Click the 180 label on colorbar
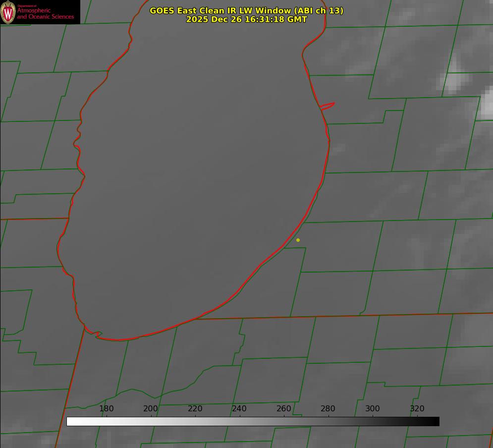Image resolution: width=493 pixels, height=448 pixels. click(x=107, y=409)
